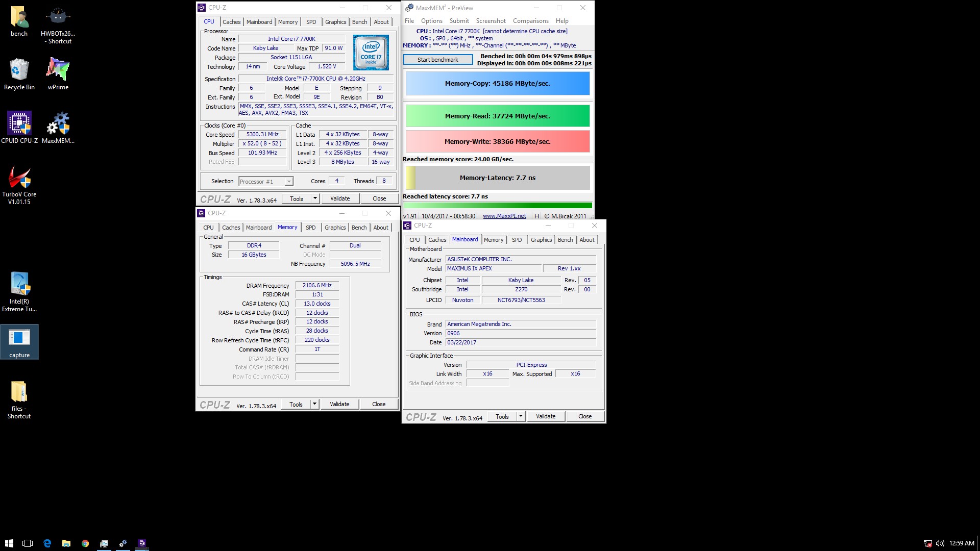
Task: Switch to the monitor-graph app in taskbar
Action: tap(104, 543)
